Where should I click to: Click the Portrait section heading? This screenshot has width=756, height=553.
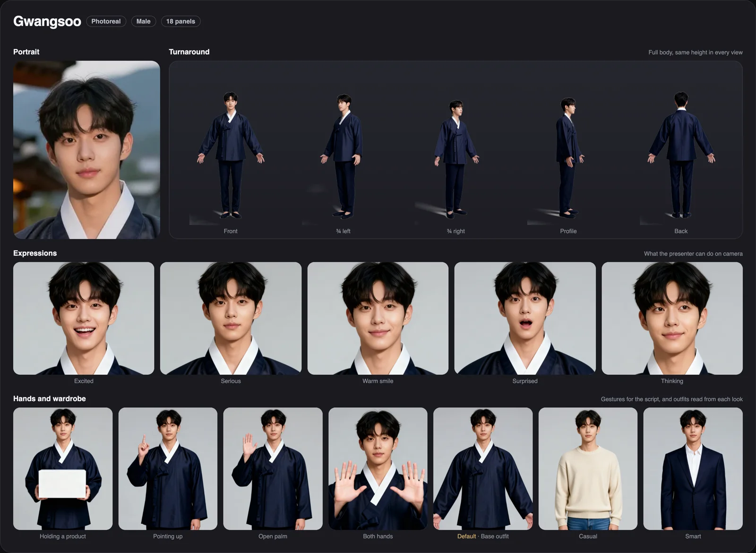point(26,52)
